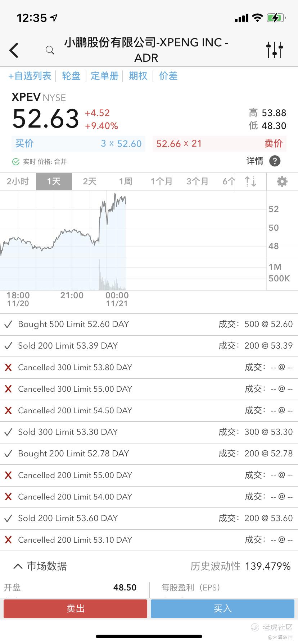Tap the up-down arrows sort icon
The width and height of the screenshot is (298, 644).
(x=250, y=181)
